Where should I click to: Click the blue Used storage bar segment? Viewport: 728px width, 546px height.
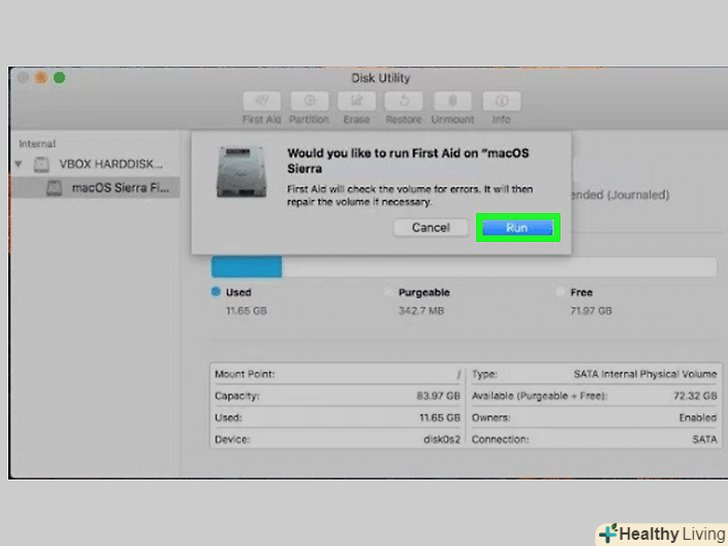(247, 266)
